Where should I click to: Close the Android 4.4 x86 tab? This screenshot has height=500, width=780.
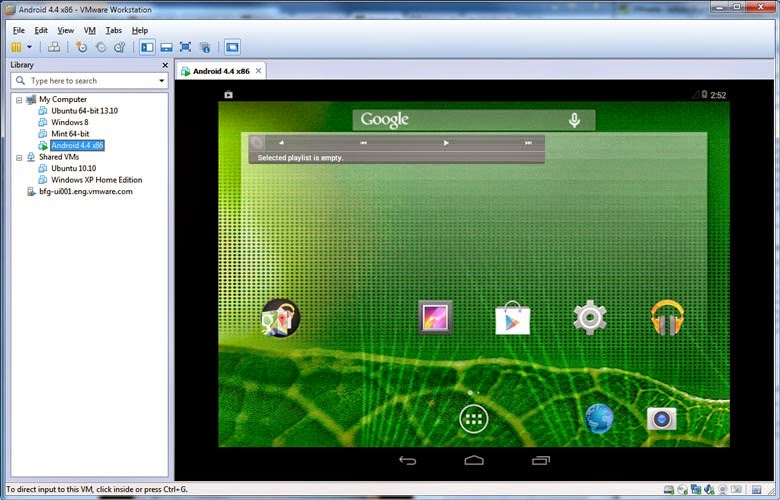[x=259, y=71]
